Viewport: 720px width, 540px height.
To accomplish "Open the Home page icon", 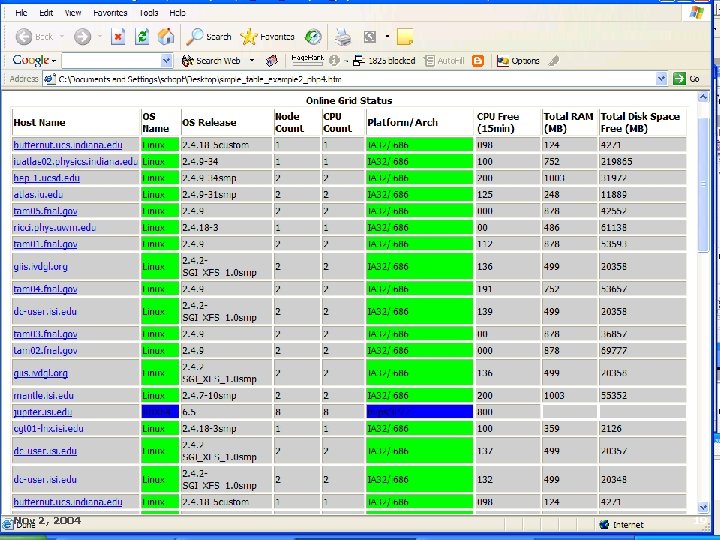I will (166, 37).
